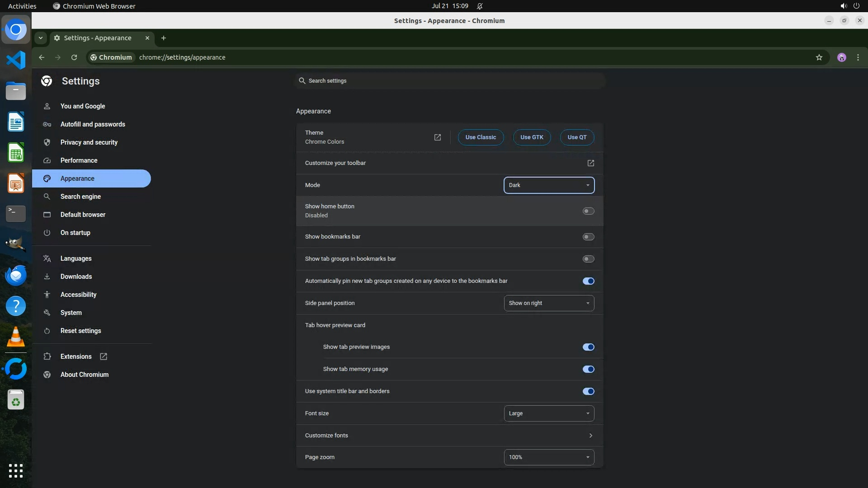Open Customize your toolbar link icon
Image resolution: width=868 pixels, height=488 pixels.
pos(590,163)
